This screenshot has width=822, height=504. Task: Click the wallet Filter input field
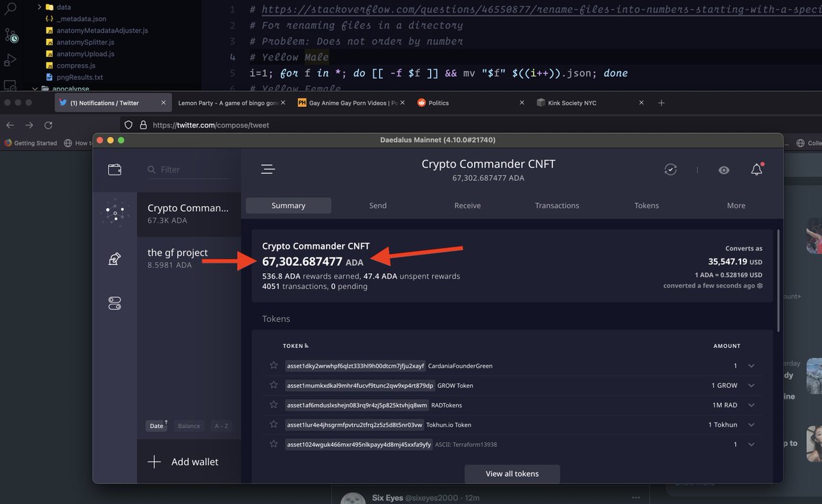189,169
